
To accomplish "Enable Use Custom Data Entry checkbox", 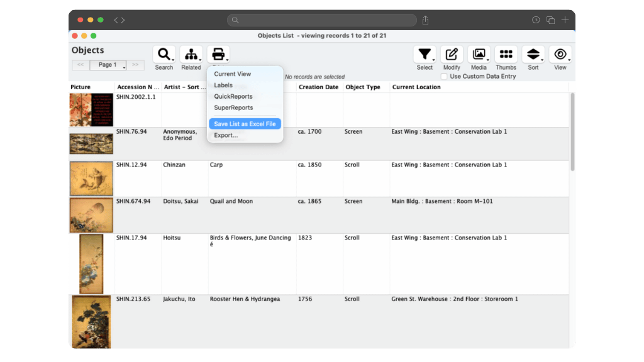I will [x=444, y=76].
